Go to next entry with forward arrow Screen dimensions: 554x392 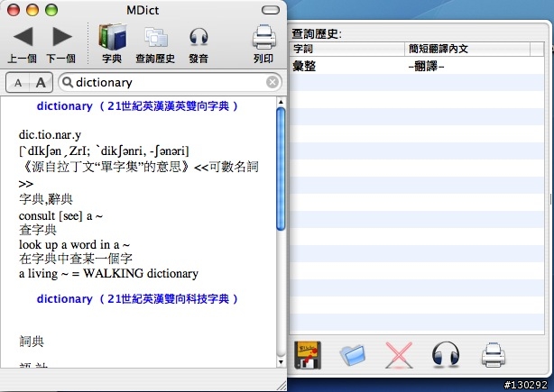coord(62,36)
